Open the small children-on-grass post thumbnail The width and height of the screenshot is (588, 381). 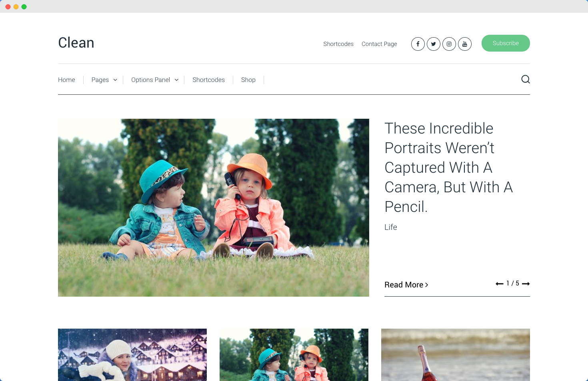point(294,355)
